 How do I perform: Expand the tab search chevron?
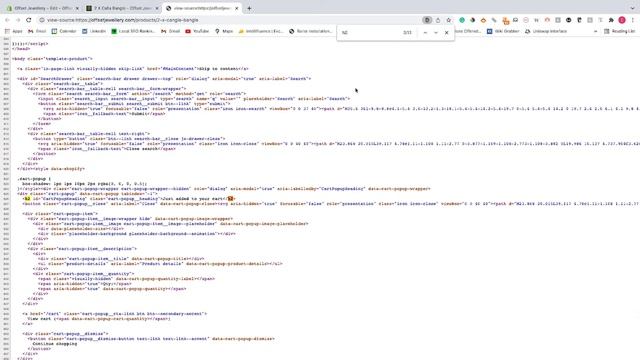(632, 8)
